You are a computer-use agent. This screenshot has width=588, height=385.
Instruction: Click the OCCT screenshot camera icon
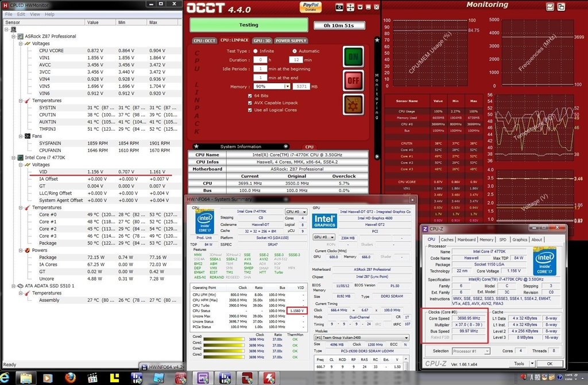click(339, 7)
